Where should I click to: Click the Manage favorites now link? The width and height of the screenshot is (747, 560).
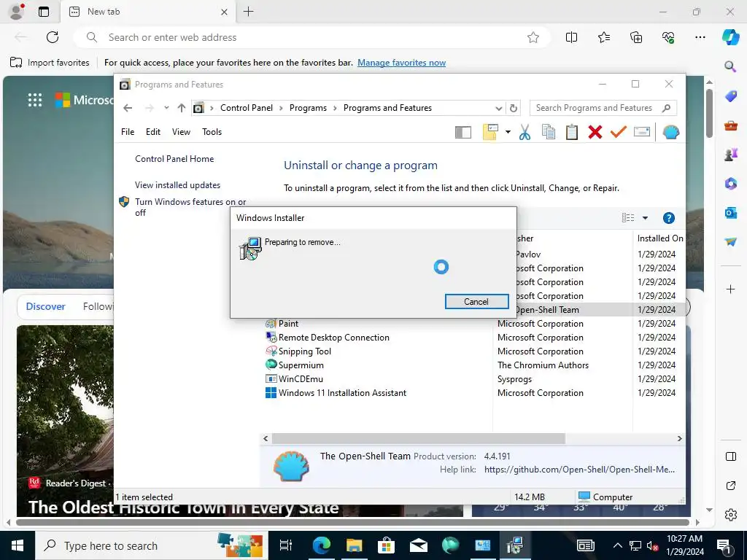402,63
